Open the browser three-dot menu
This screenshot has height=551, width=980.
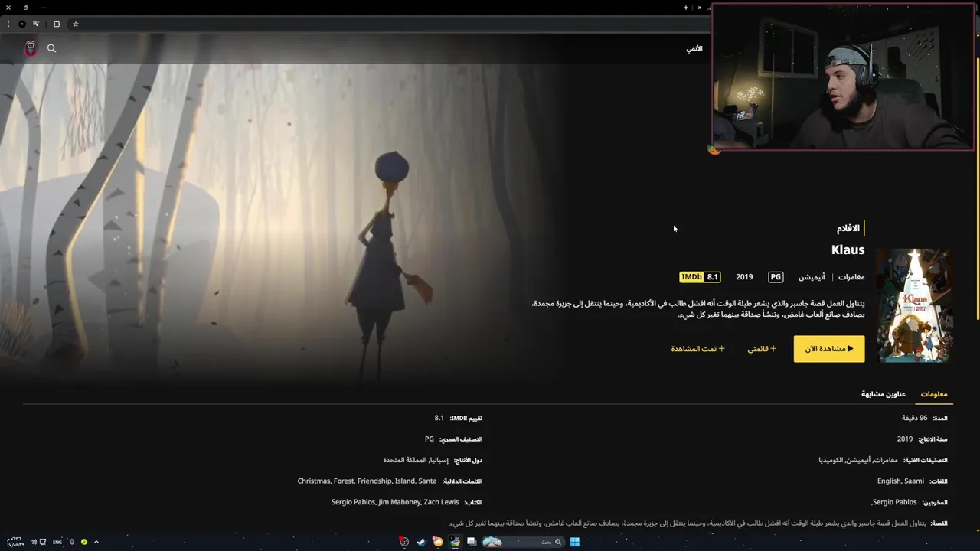[x=8, y=24]
